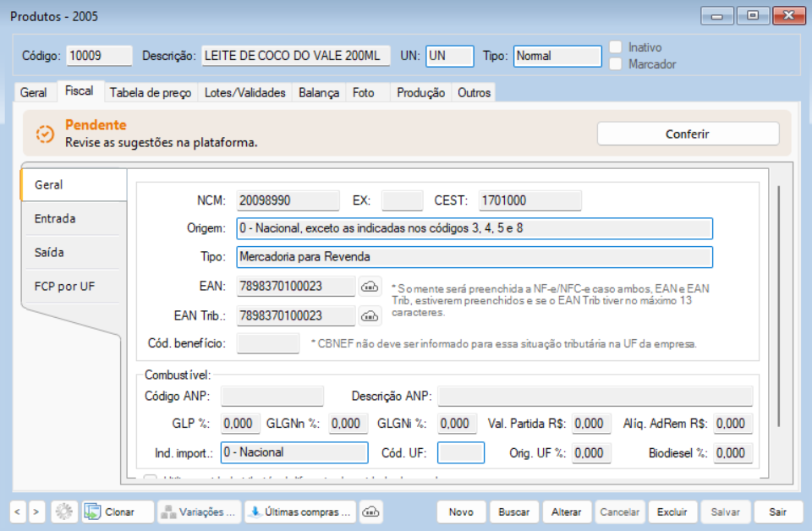Toggle the Inativo checkbox
The image size is (812, 531).
coord(616,47)
